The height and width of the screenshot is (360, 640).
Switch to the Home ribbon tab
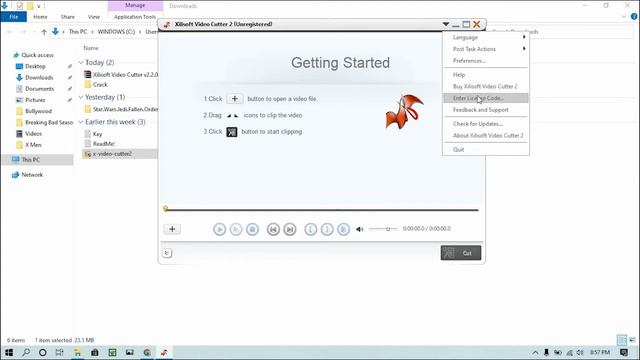point(40,17)
